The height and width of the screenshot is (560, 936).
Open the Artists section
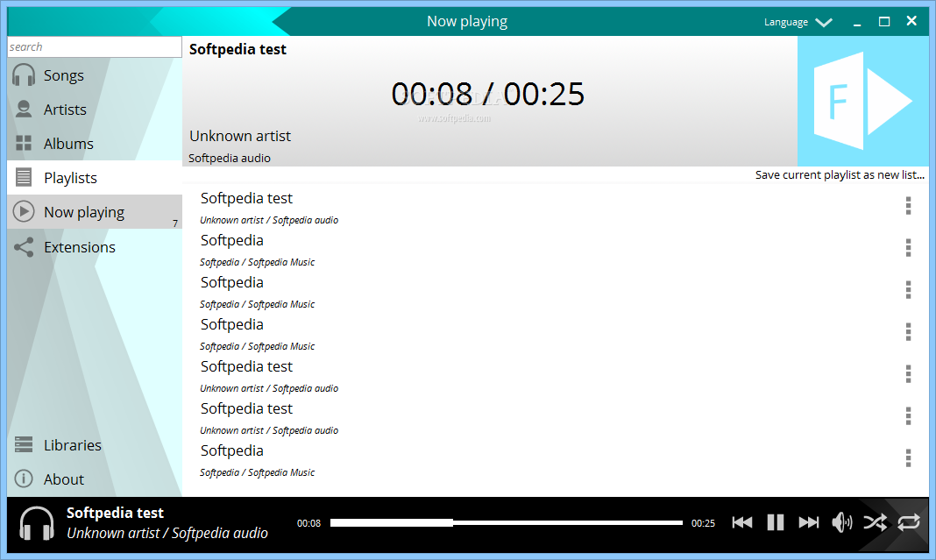[95, 110]
